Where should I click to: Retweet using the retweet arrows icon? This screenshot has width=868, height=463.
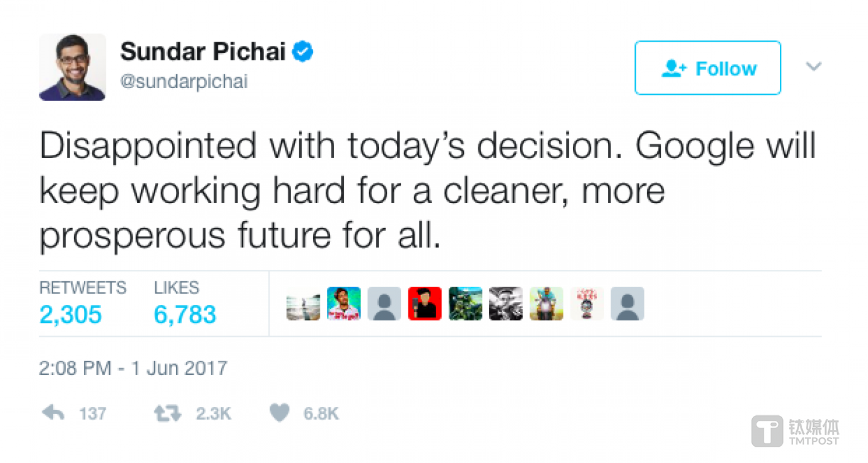(168, 414)
